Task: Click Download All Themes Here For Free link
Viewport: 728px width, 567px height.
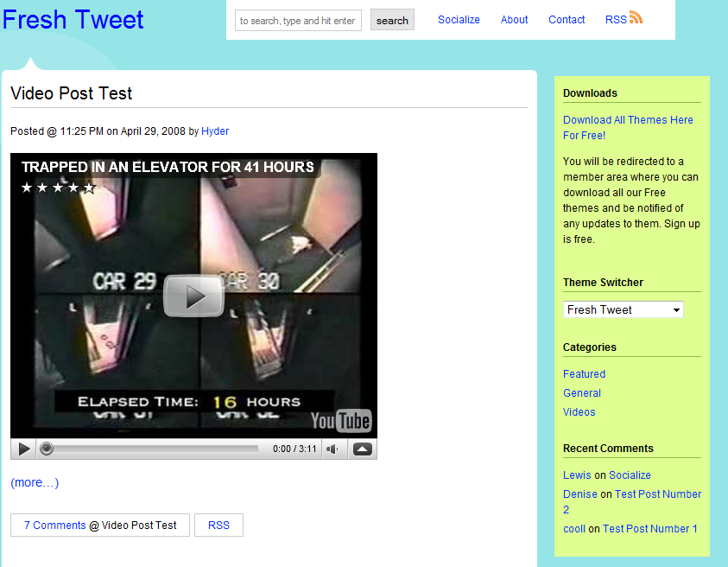Action: (628, 128)
